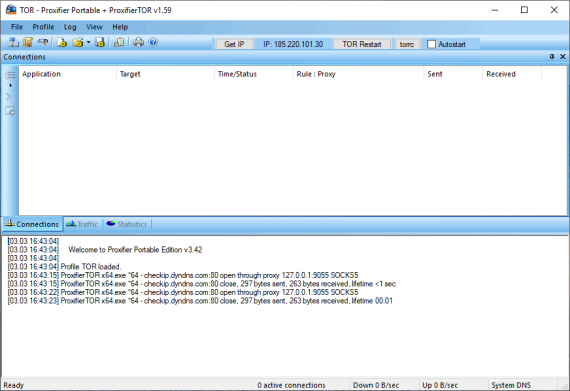Open the Proxy Servers toolbar icon
This screenshot has height=391, width=570.
point(13,43)
